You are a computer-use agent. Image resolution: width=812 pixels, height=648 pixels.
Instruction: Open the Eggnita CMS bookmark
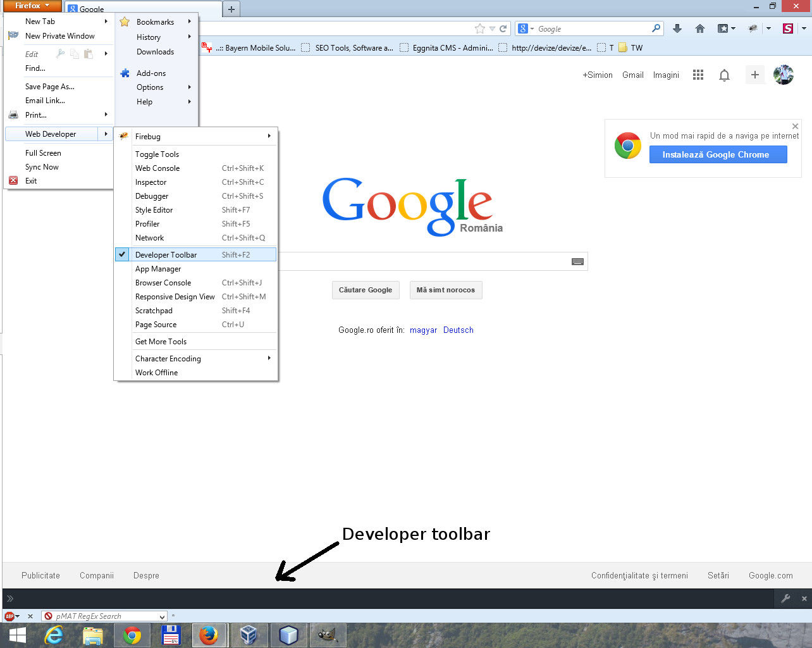coord(446,47)
